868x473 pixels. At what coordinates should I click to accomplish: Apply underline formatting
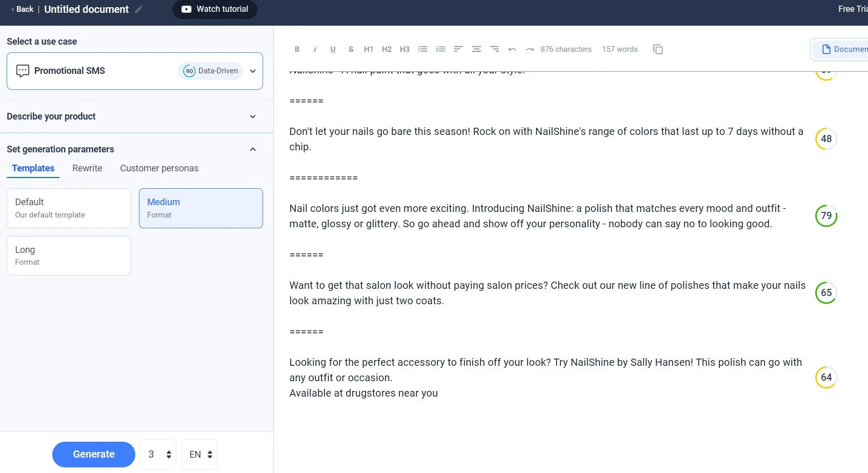tap(333, 49)
